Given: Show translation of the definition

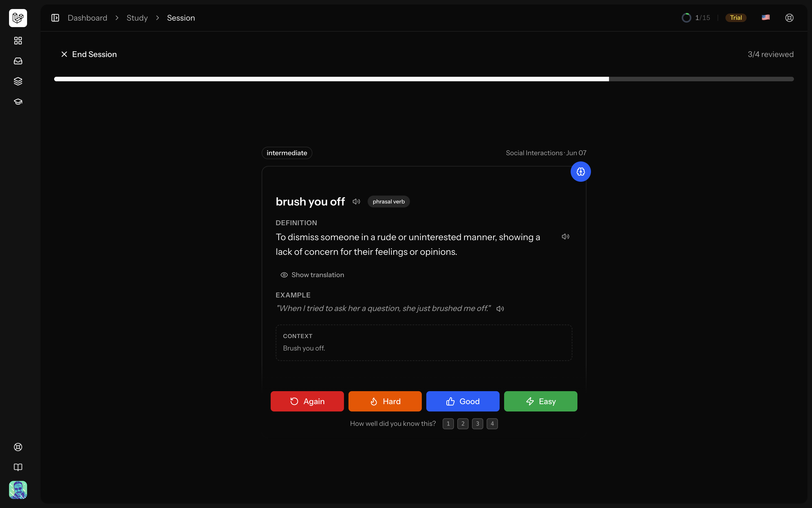Looking at the screenshot, I should 312,275.
